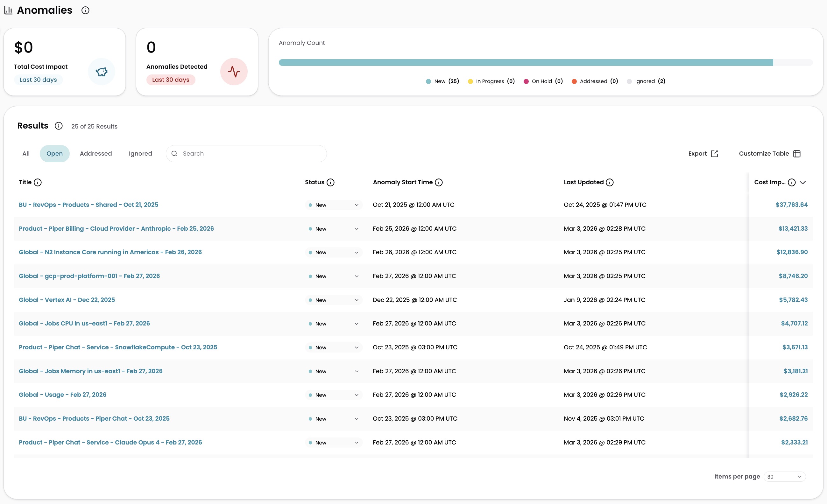Click the magnifier icon in Search box
Image resolution: width=827 pixels, height=504 pixels.
tap(174, 154)
